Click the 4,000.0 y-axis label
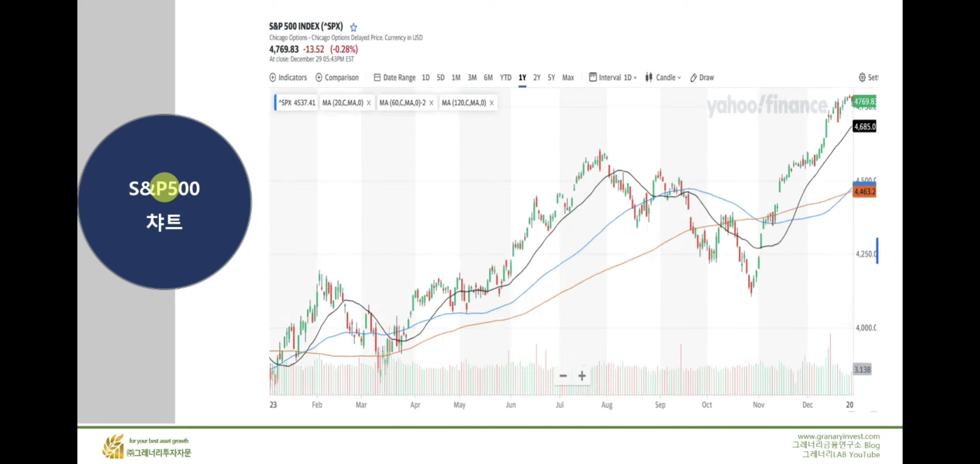Viewport: 980px width, 464px height. [866, 328]
